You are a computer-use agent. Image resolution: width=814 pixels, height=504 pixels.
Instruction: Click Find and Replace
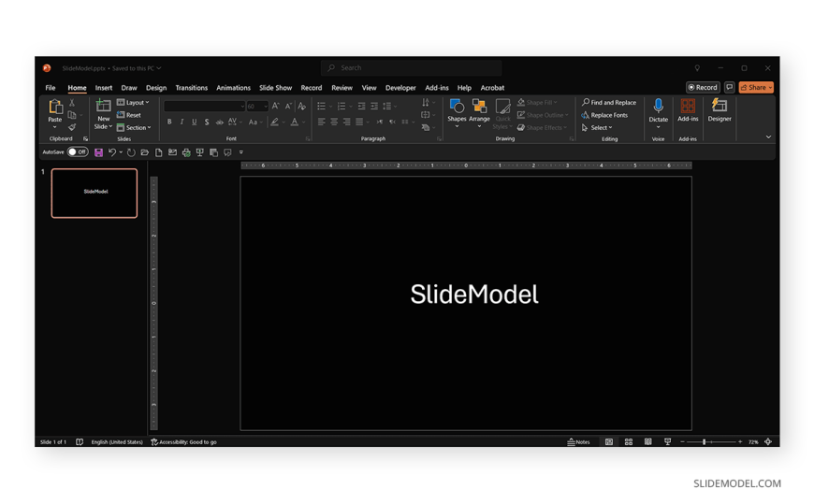(609, 102)
